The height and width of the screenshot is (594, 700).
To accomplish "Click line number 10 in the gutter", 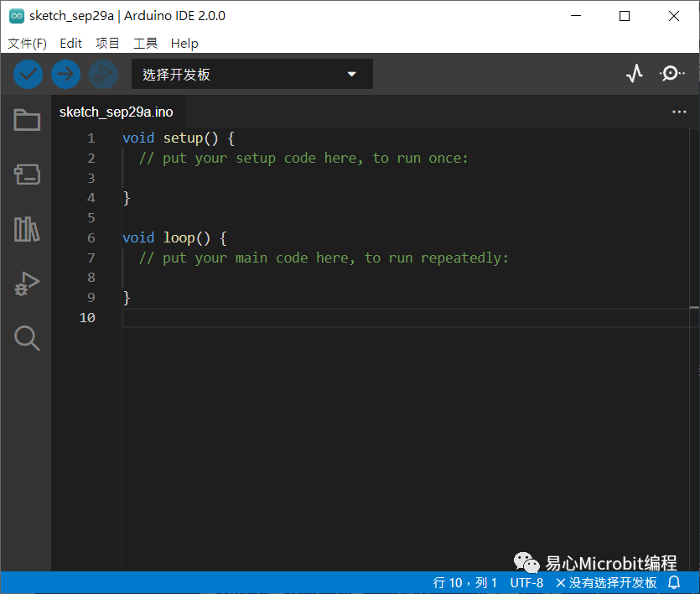I will (87, 317).
